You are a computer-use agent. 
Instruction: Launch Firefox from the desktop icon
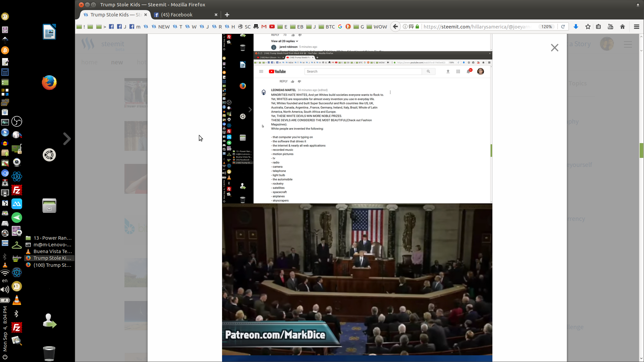click(x=49, y=82)
